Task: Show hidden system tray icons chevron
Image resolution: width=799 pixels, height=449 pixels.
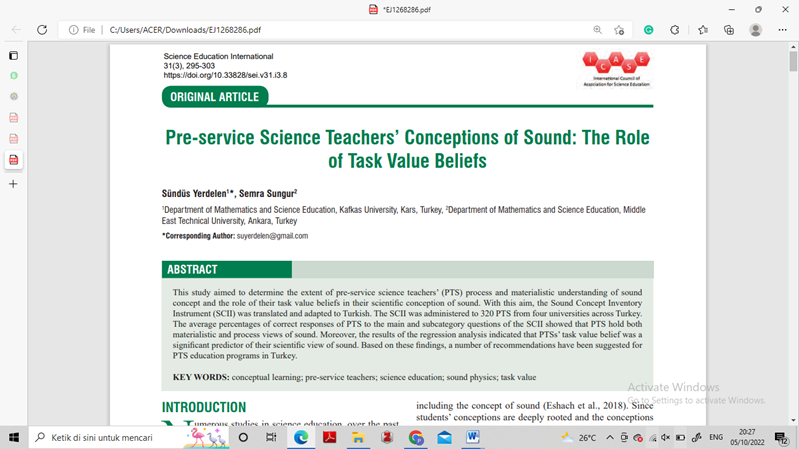Action: 609,437
